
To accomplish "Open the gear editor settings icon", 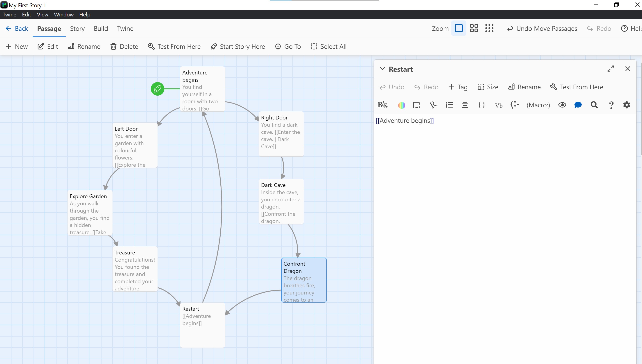I will click(x=626, y=105).
